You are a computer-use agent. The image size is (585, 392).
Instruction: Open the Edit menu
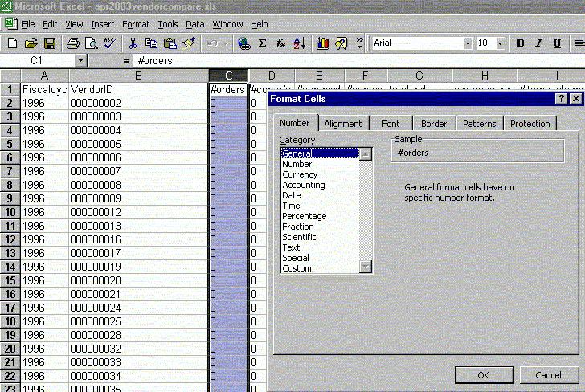[50, 24]
